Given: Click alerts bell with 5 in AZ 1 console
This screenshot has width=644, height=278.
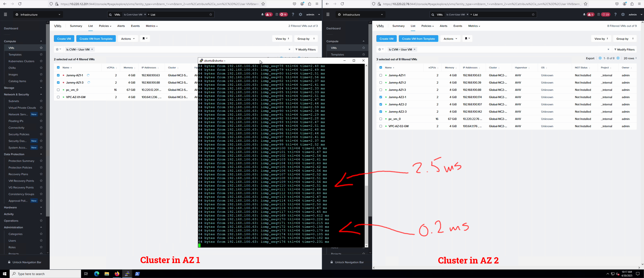Looking at the screenshot, I should tap(267, 15).
